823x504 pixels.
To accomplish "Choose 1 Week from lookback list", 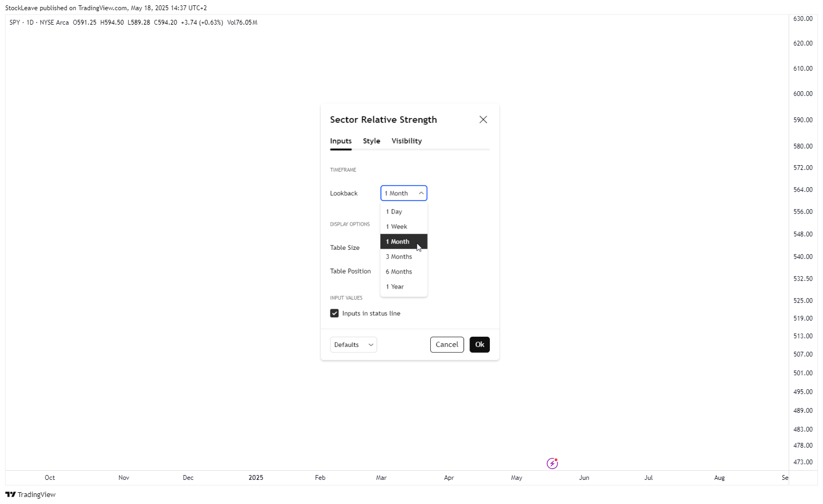I will (403, 227).
